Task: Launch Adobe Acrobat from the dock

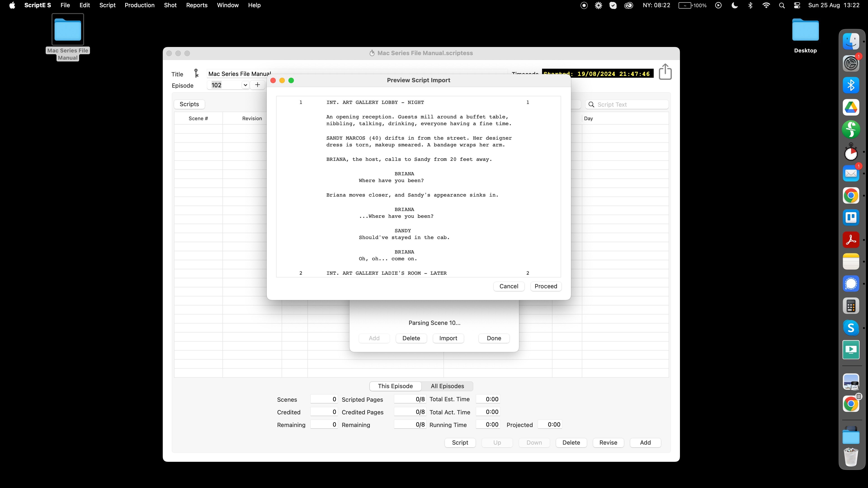Action: 850,240
